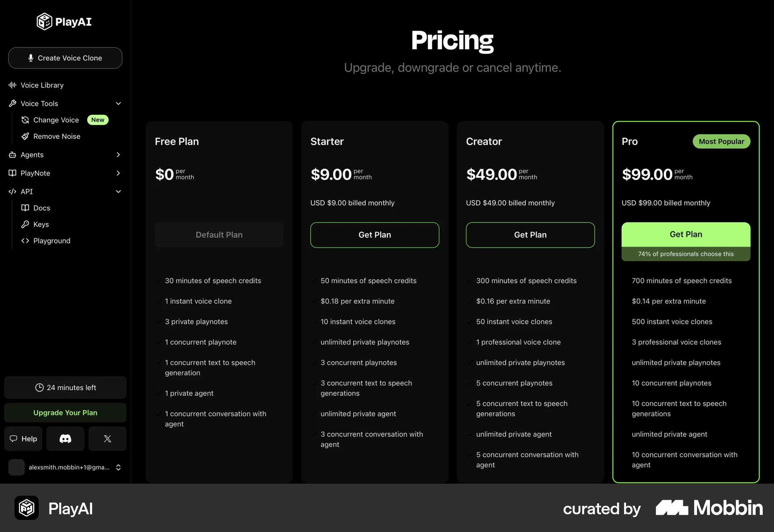Open the Remove Noise tool
The height and width of the screenshot is (532, 774).
coord(56,136)
